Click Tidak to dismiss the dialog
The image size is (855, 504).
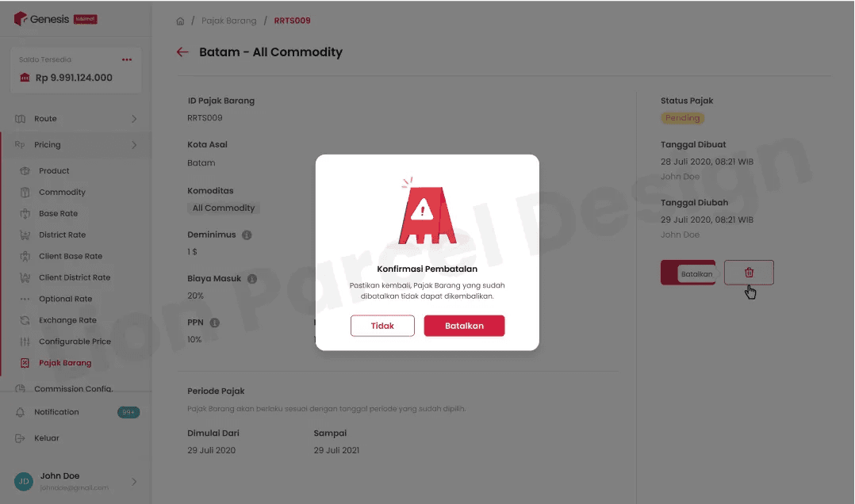coord(382,326)
